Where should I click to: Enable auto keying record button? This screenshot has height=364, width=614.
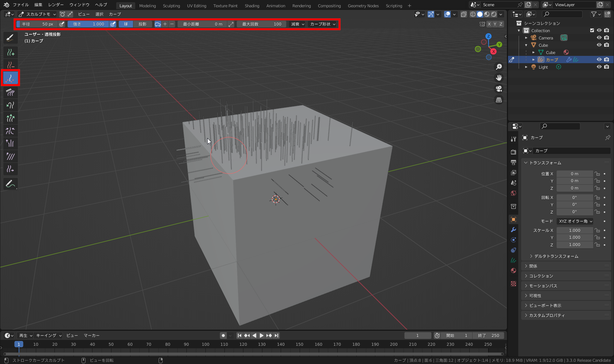223,336
